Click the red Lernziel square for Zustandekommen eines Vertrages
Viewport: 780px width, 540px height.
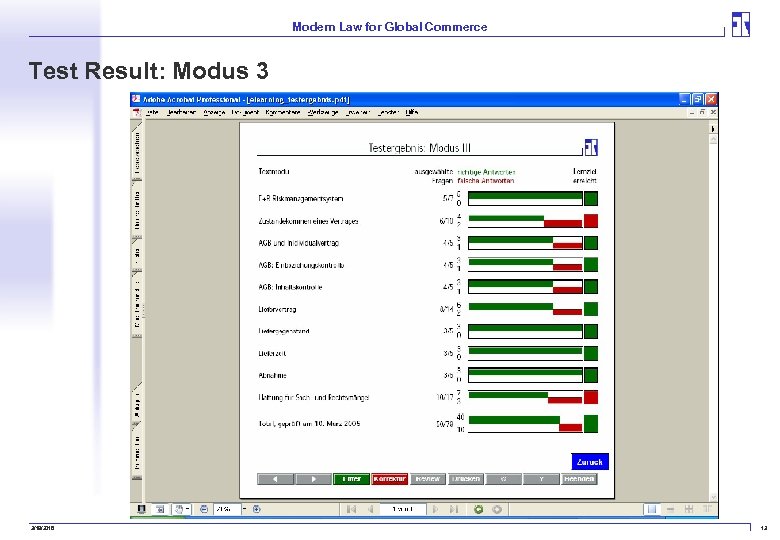[x=591, y=221]
